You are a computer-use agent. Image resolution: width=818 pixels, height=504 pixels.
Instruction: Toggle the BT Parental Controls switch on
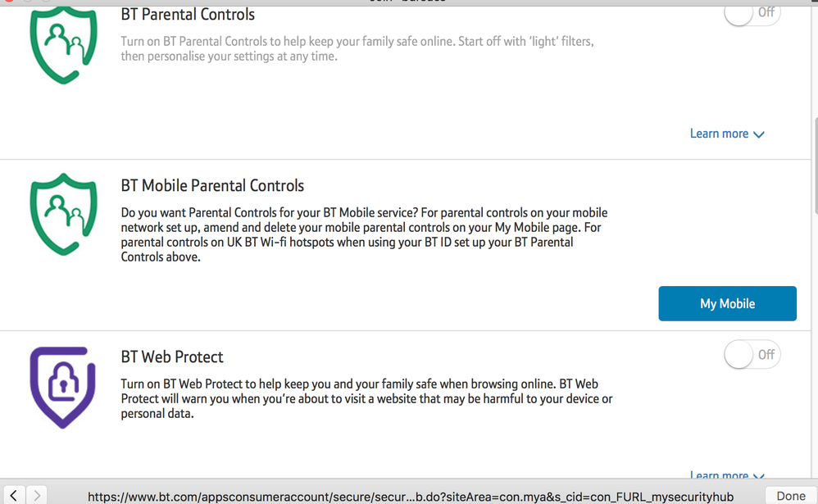pos(752,13)
